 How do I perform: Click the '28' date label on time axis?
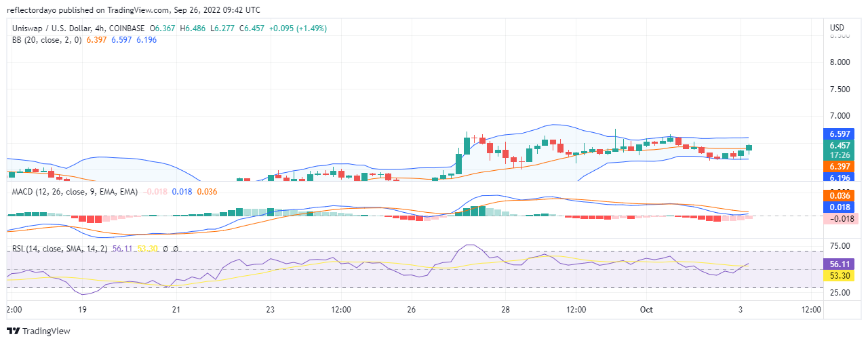[506, 310]
